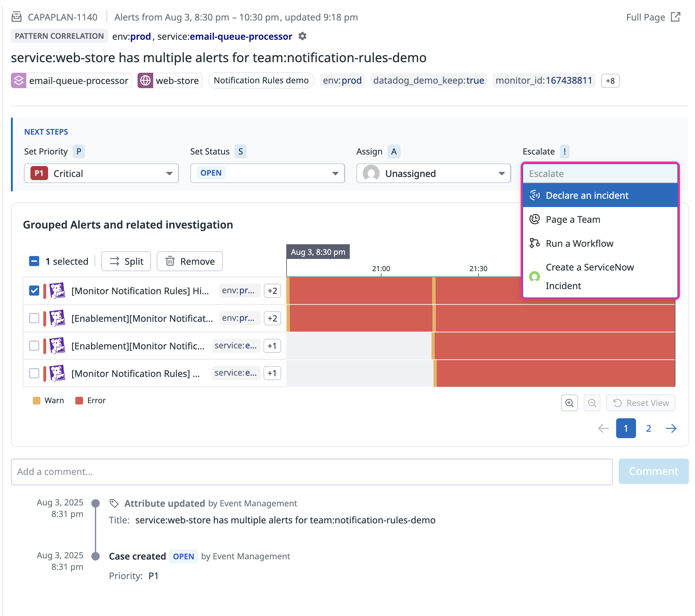This screenshot has height=616, width=695.
Task: Expand +2 tags on the Hi... alert row
Action: click(x=272, y=291)
